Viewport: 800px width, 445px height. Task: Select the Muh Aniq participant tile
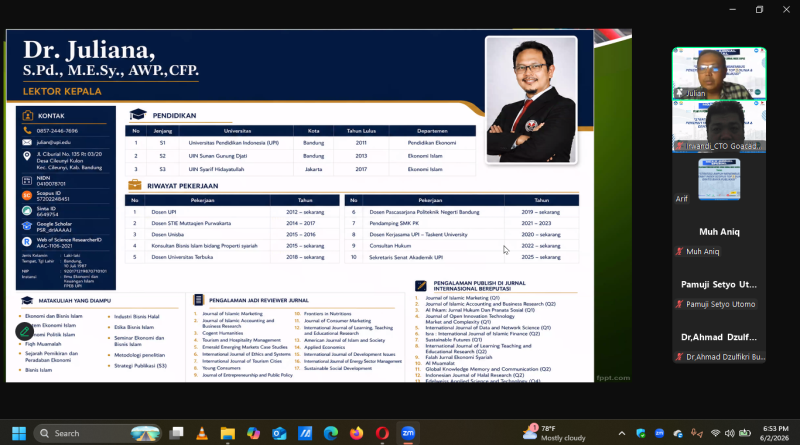(x=719, y=232)
